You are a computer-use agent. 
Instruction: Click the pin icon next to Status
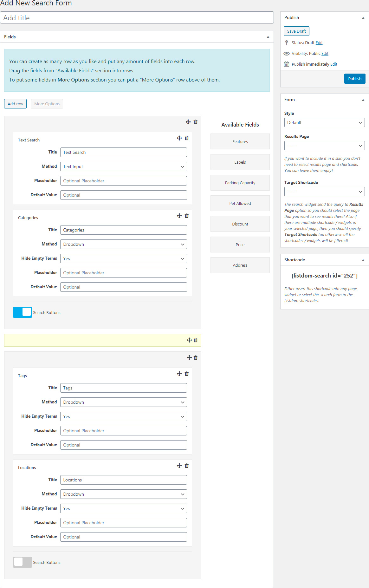click(287, 42)
